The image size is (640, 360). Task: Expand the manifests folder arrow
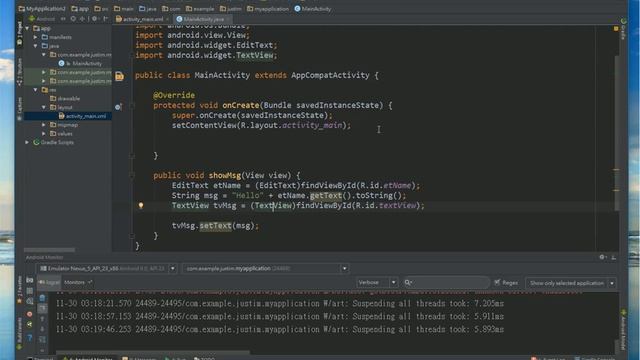click(x=36, y=37)
